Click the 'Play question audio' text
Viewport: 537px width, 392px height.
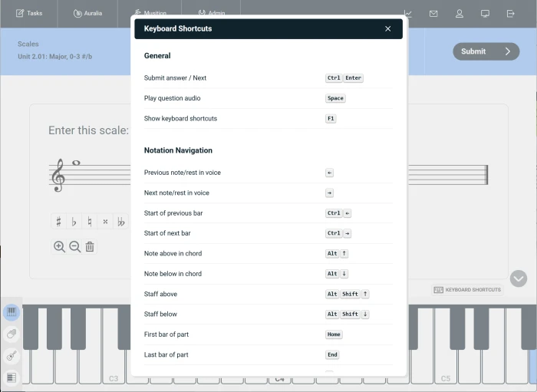click(173, 98)
